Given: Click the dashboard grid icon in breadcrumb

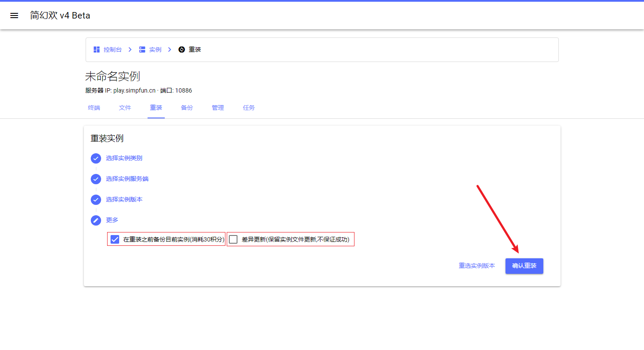Looking at the screenshot, I should click(x=97, y=50).
